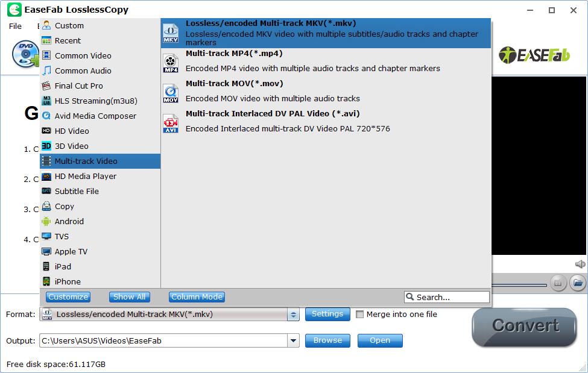Click the Customize button
588x373 pixels.
pos(68,297)
